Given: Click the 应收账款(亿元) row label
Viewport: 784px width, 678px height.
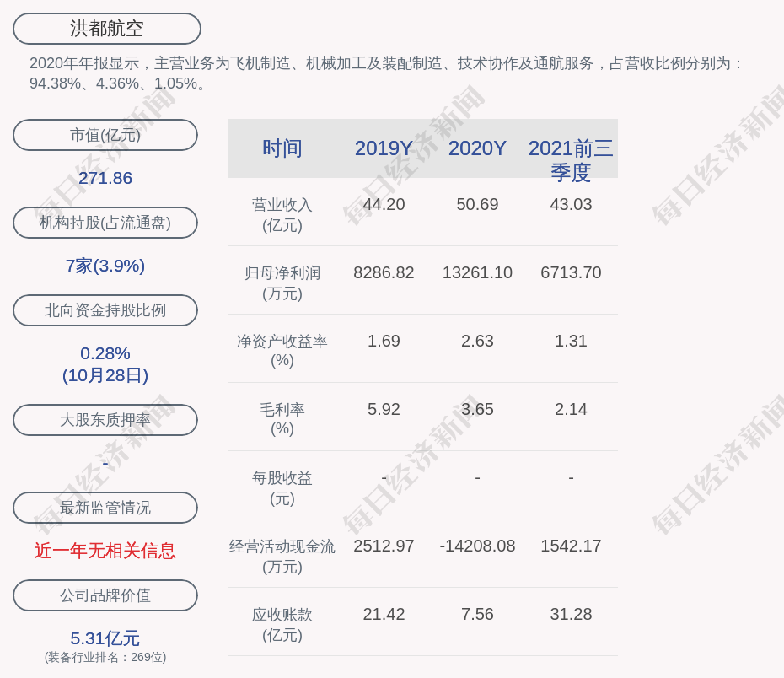Looking at the screenshot, I should click(282, 625).
